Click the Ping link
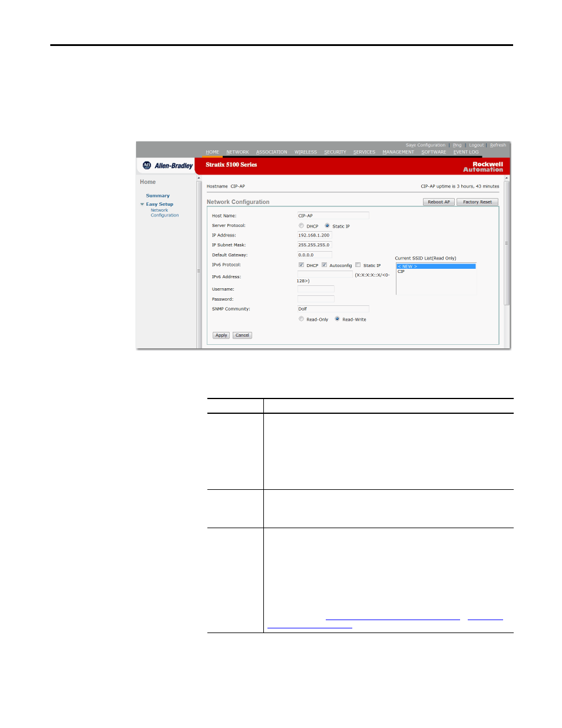 click(x=457, y=145)
